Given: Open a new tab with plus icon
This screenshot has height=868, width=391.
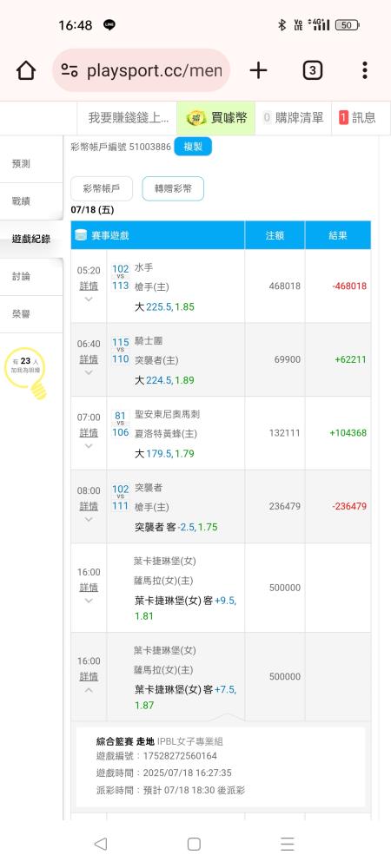Looking at the screenshot, I should pos(258,70).
